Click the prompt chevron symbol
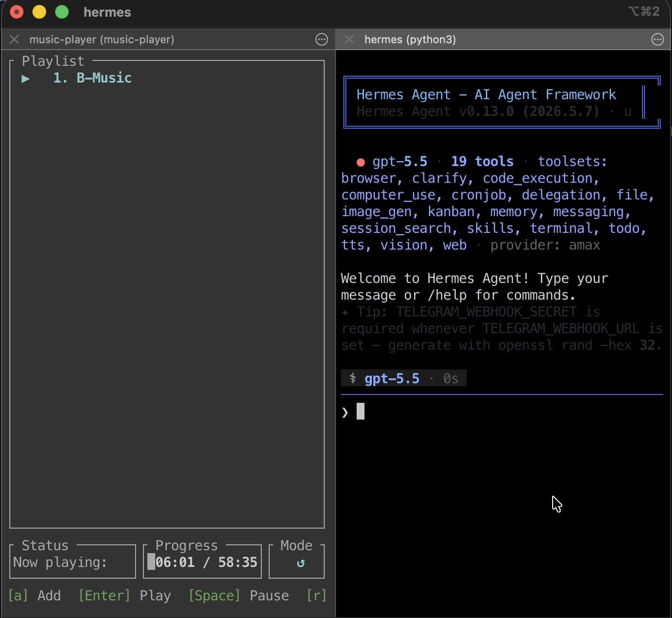The height and width of the screenshot is (618, 672). 345,412
